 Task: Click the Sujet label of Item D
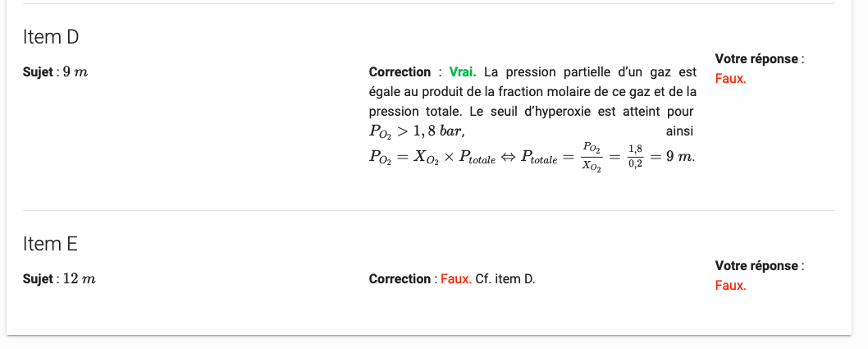point(38,72)
